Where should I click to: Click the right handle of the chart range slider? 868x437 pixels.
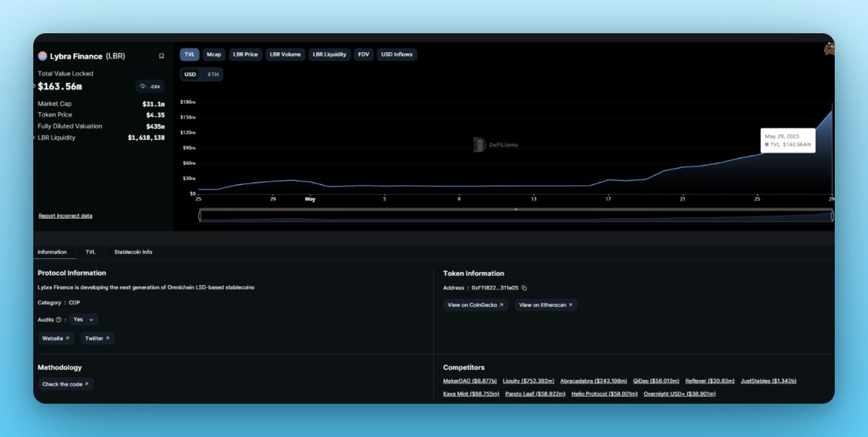click(832, 216)
